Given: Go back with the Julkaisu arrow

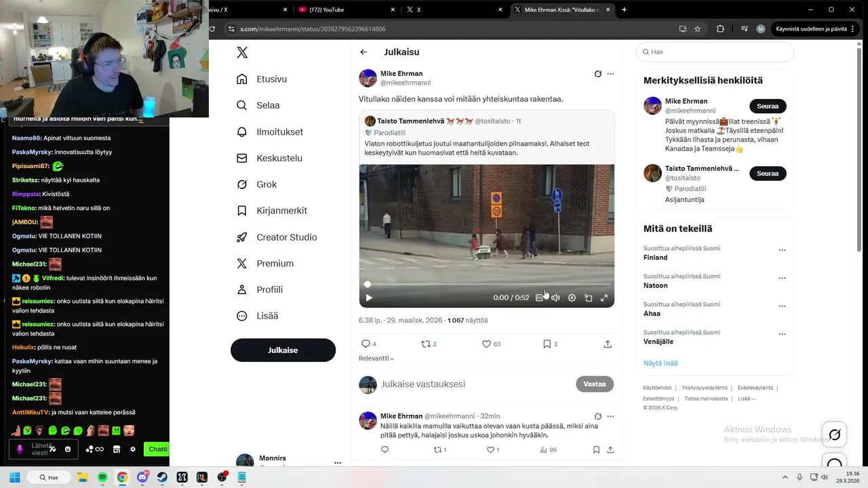Looking at the screenshot, I should (363, 52).
